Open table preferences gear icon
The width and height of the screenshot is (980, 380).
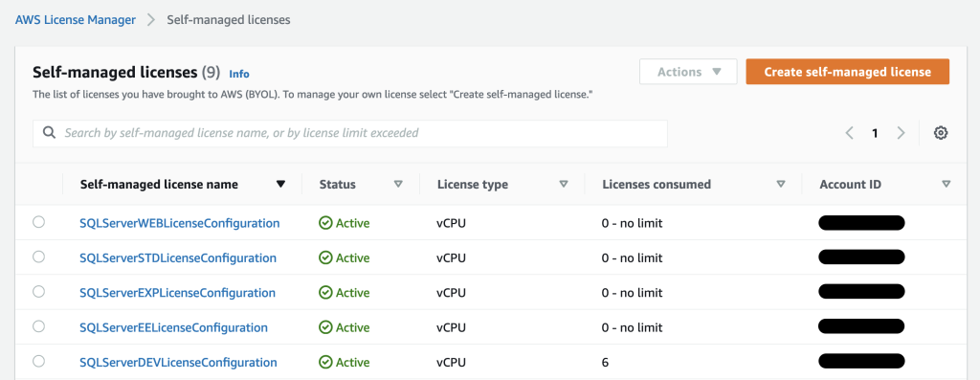[x=941, y=133]
